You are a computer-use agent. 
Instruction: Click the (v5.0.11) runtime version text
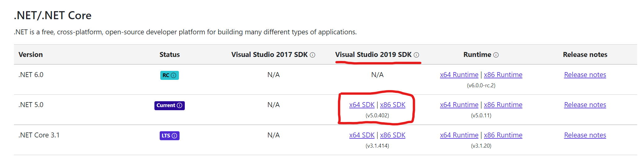(481, 115)
